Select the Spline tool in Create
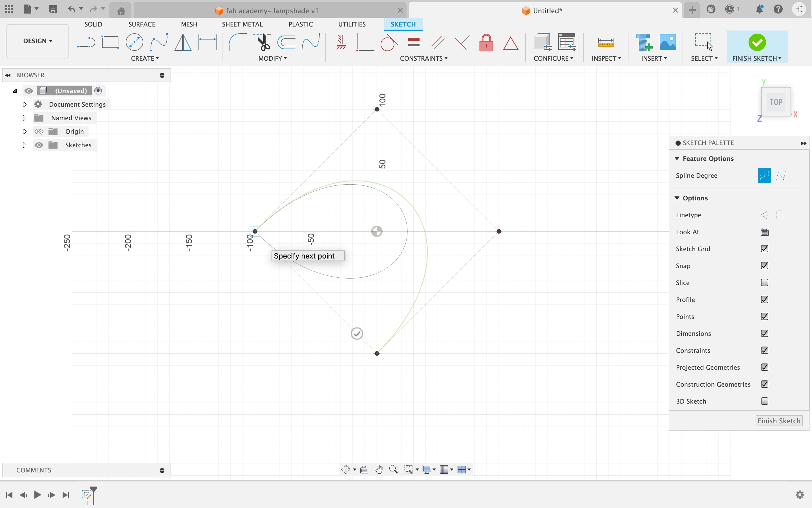This screenshot has width=812, height=508. 159,42
